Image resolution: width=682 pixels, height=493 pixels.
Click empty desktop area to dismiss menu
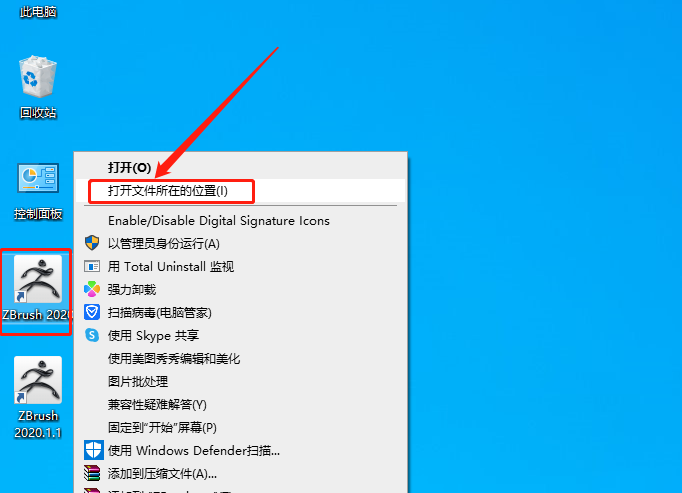click(x=544, y=261)
